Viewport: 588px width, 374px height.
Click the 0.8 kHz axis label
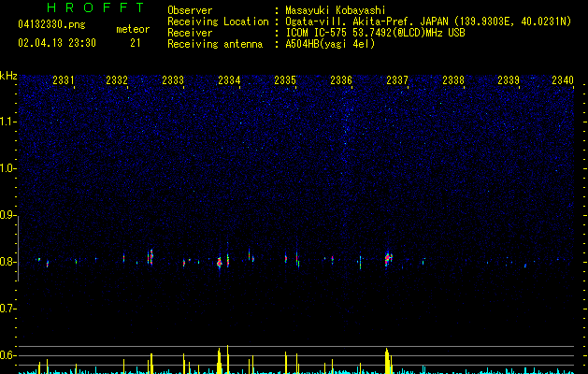pos(7,262)
